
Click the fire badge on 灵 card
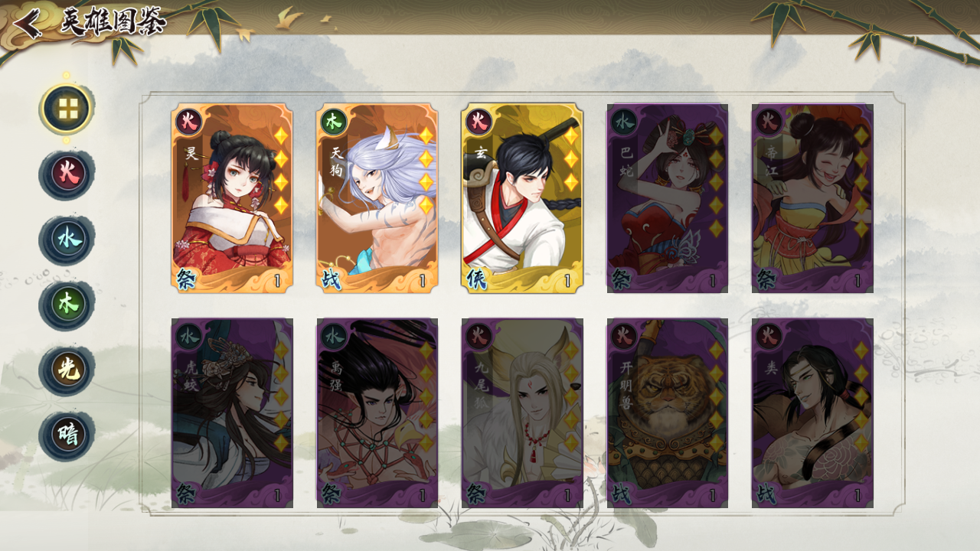coord(188,121)
